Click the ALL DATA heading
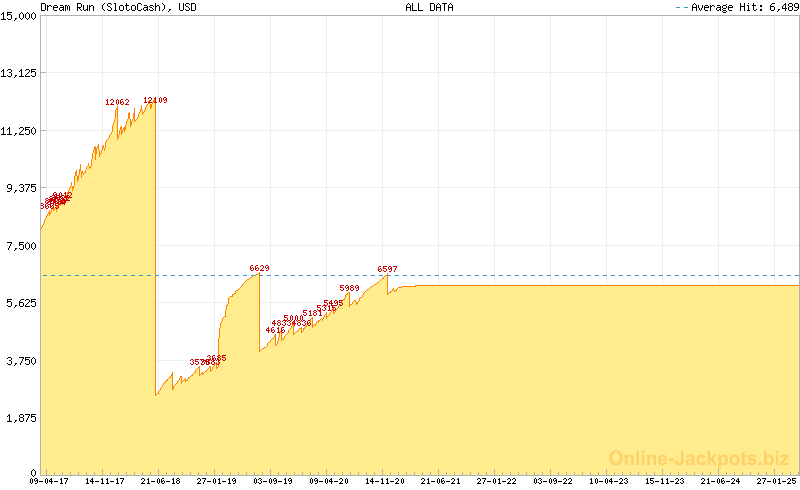The width and height of the screenshot is (800, 490). (429, 7)
